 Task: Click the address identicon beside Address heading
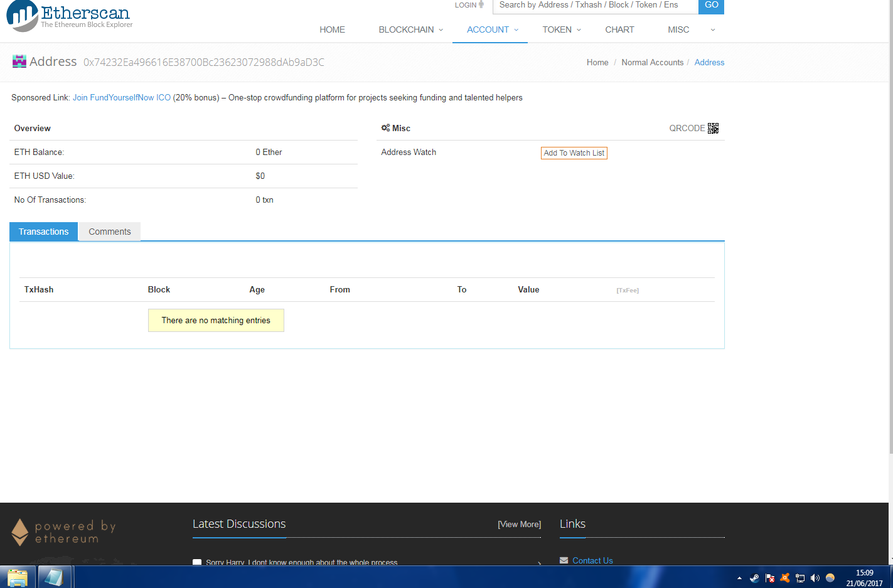(19, 61)
